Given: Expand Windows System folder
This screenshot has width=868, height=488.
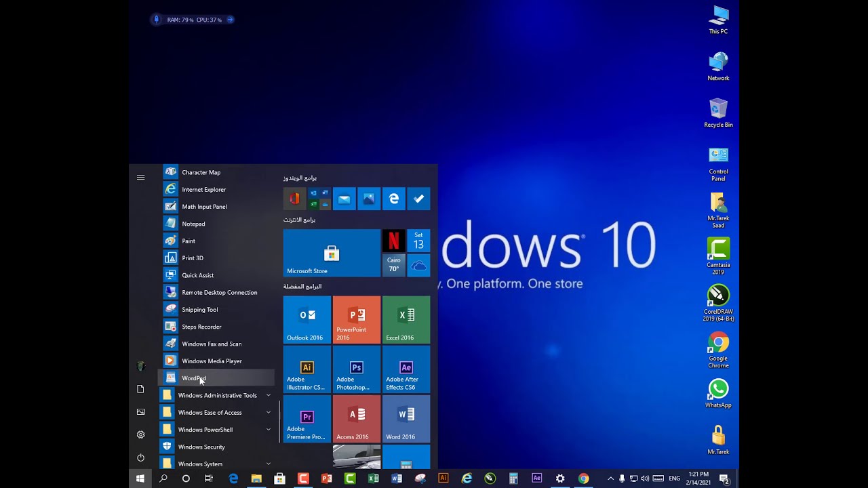Looking at the screenshot, I should point(216,464).
